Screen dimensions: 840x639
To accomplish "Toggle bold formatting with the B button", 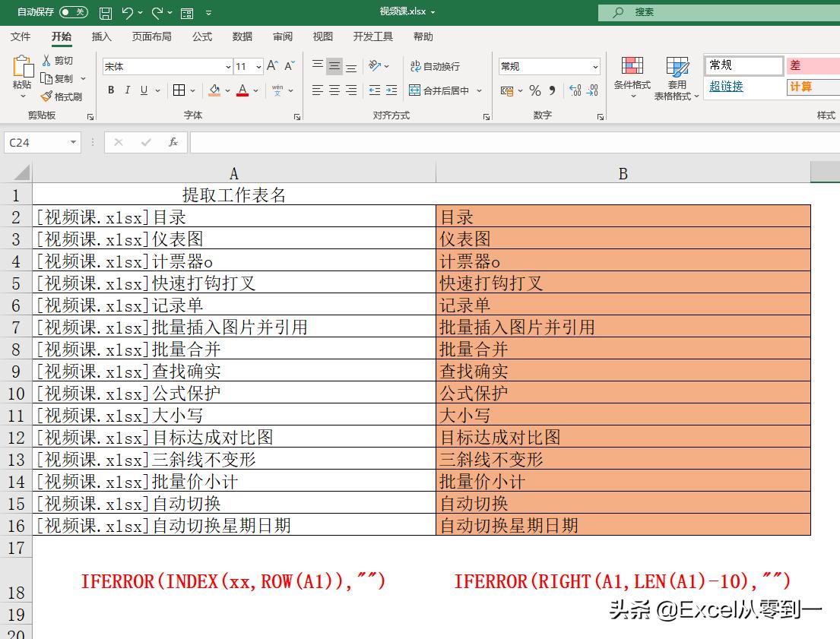I will pyautogui.click(x=110, y=90).
